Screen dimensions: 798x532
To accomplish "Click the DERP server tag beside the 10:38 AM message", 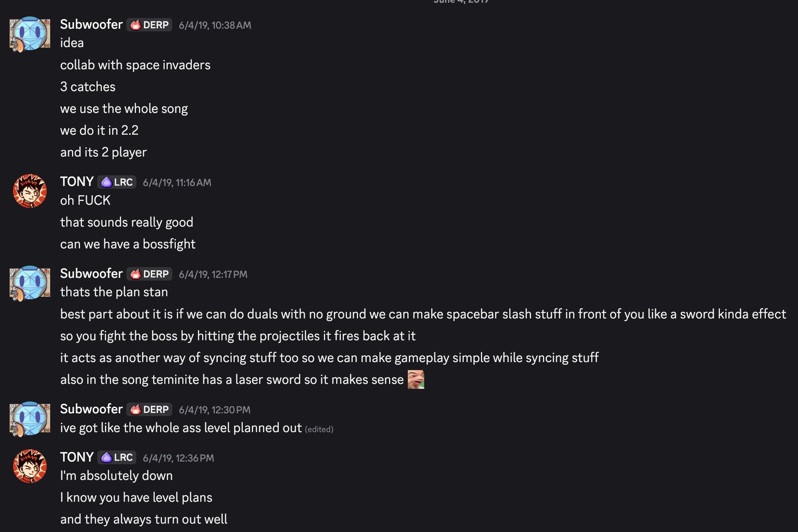I will (x=149, y=25).
